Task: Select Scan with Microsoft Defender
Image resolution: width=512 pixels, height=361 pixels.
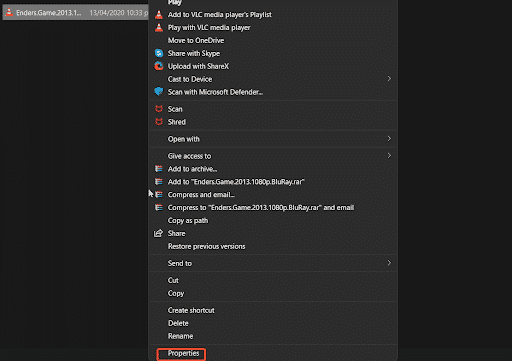Action: tap(215, 92)
